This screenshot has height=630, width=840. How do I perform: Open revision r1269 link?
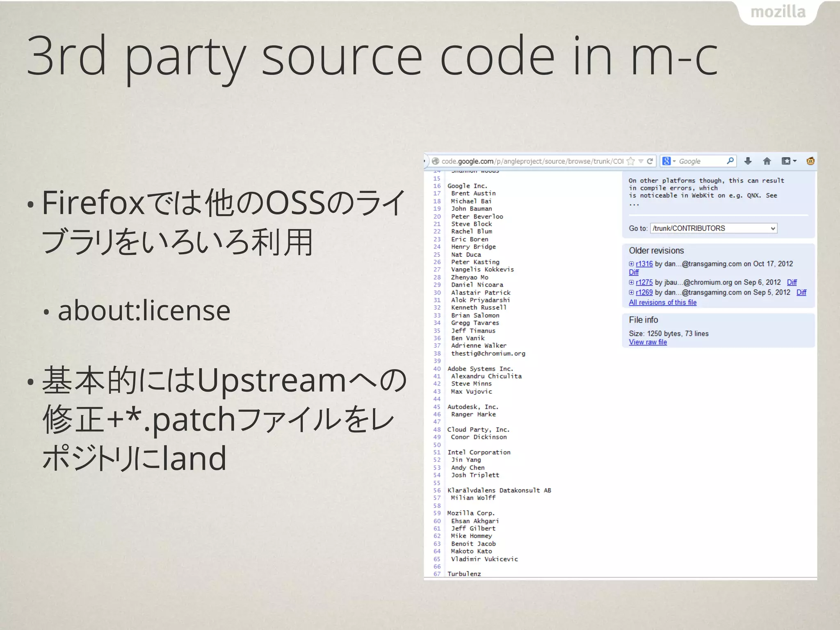644,292
